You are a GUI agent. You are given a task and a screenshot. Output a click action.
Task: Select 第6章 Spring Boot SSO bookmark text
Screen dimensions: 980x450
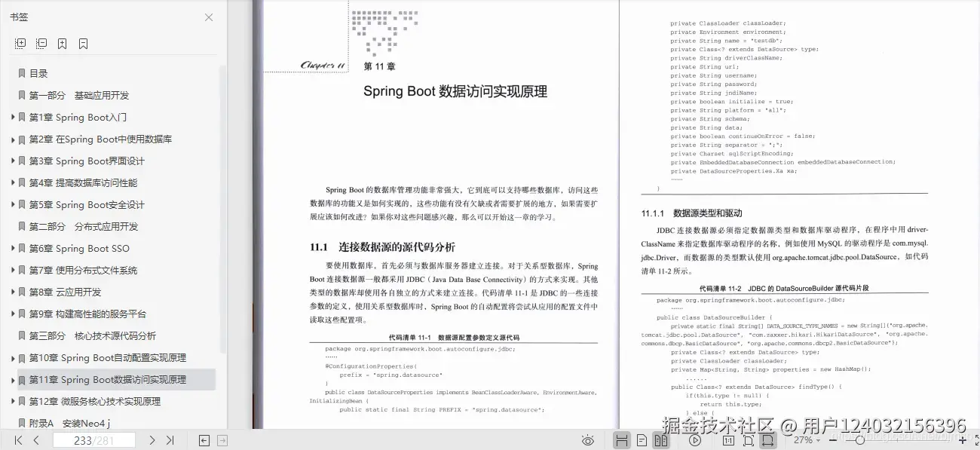[79, 248]
